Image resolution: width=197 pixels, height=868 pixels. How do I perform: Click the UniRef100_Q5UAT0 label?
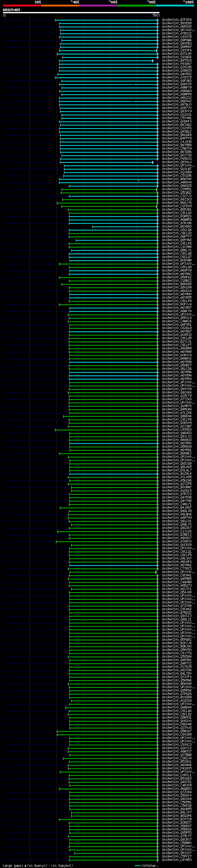coord(176,796)
